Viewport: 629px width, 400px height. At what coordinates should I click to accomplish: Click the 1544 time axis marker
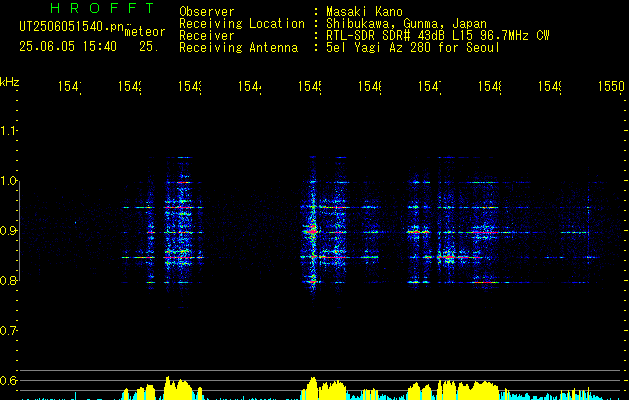pyautogui.click(x=250, y=87)
